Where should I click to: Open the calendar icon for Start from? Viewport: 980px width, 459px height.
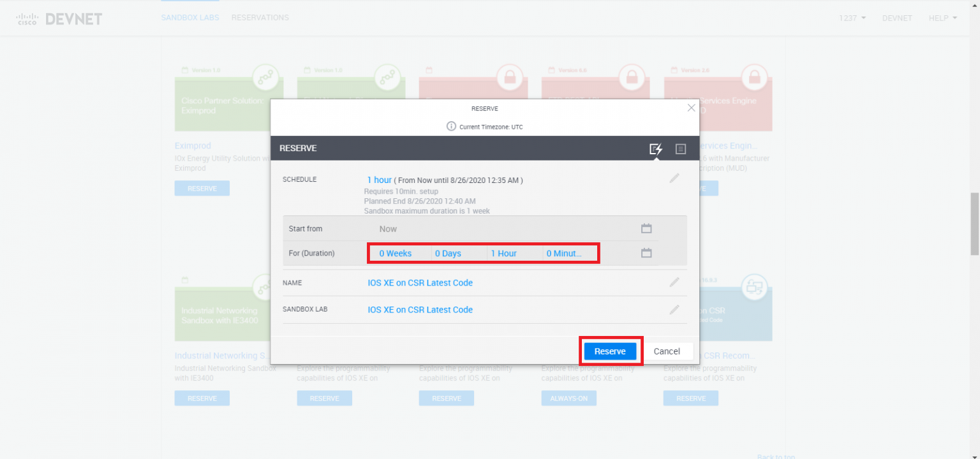(x=646, y=228)
